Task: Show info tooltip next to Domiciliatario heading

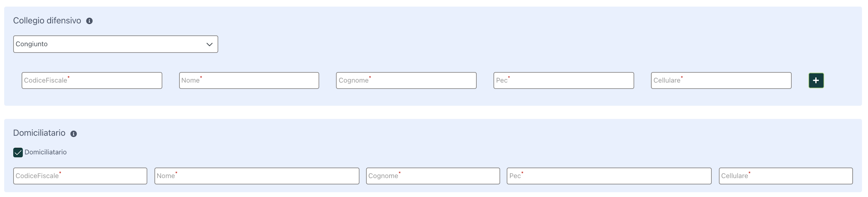Action: point(74,134)
